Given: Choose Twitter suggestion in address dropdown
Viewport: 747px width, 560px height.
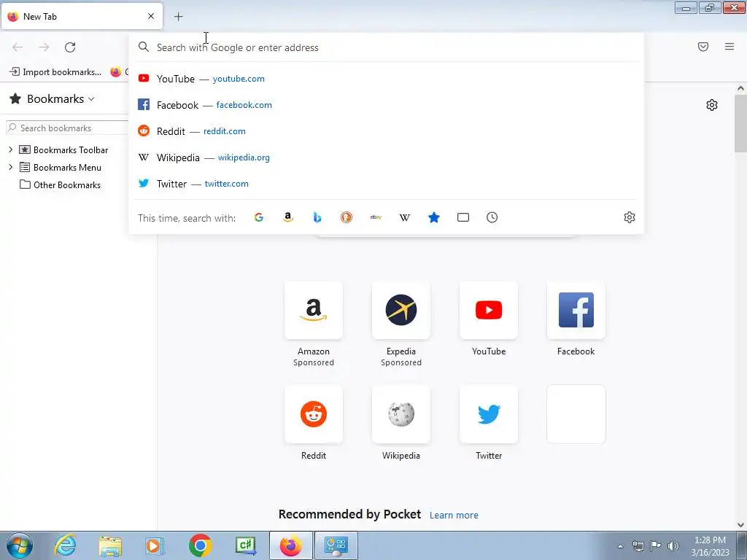Looking at the screenshot, I should [x=387, y=183].
